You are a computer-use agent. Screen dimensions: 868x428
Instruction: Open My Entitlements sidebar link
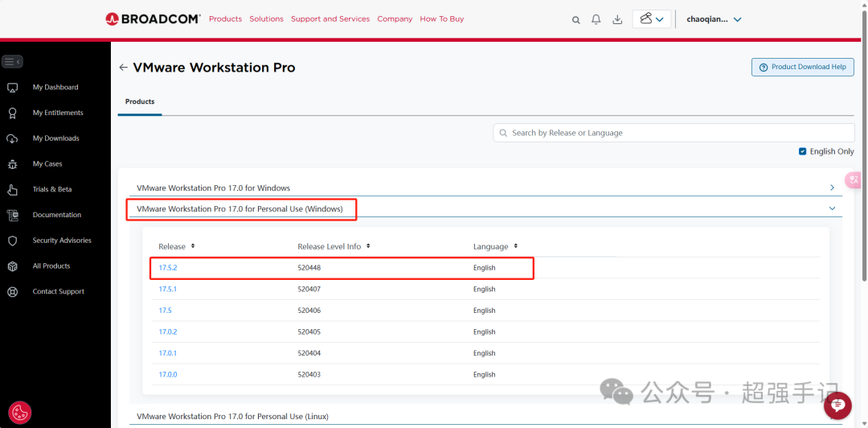coord(58,113)
